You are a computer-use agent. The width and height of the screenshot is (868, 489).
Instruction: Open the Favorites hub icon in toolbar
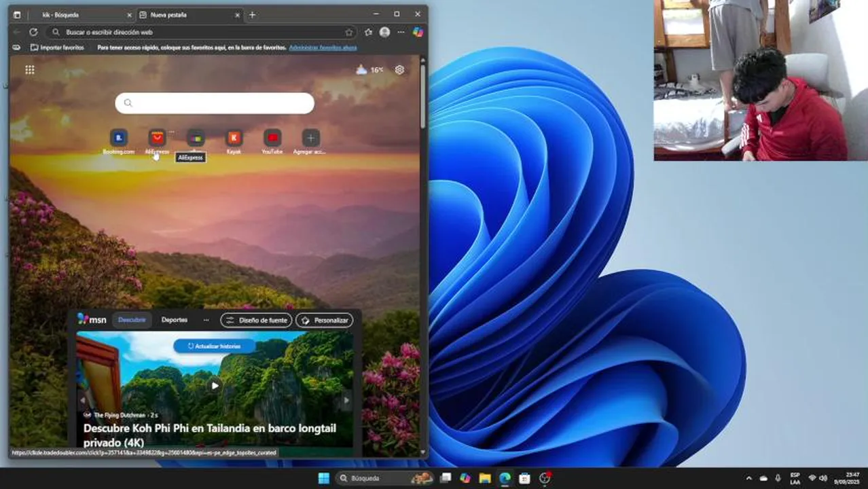[x=368, y=32]
